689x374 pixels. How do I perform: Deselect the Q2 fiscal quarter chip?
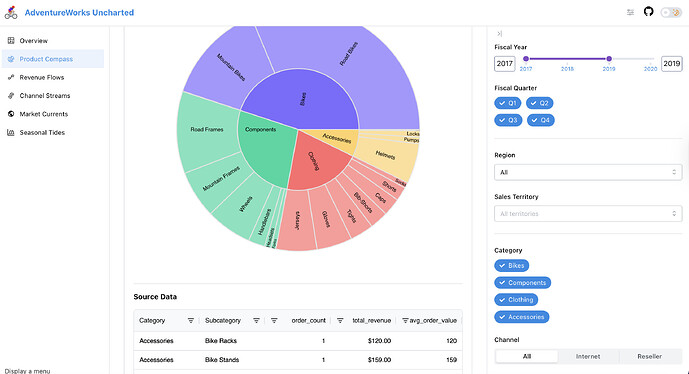click(540, 103)
